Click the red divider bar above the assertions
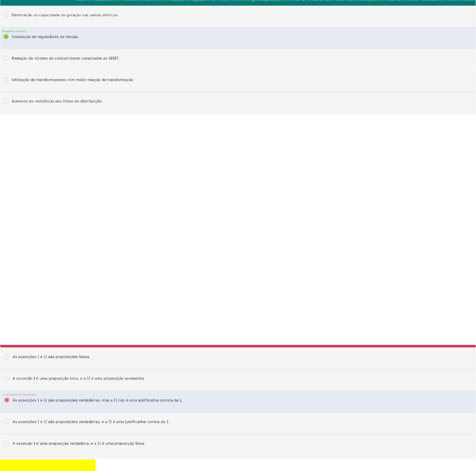Viewport: 476px width, 471px height. click(238, 345)
